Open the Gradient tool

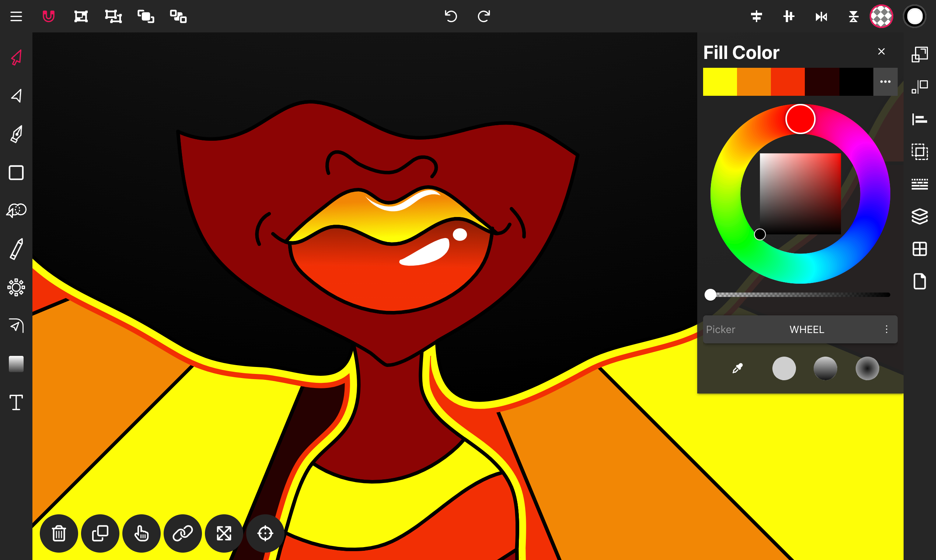[x=16, y=363]
